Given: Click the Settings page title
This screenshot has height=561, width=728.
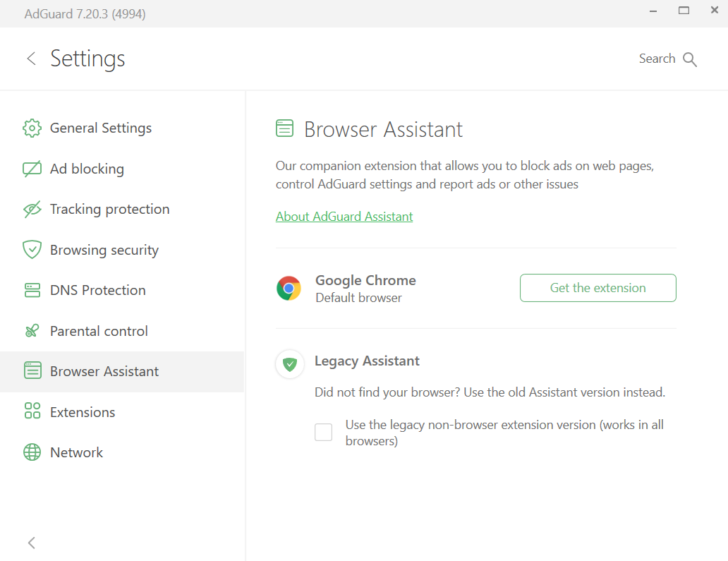Looking at the screenshot, I should [x=87, y=59].
